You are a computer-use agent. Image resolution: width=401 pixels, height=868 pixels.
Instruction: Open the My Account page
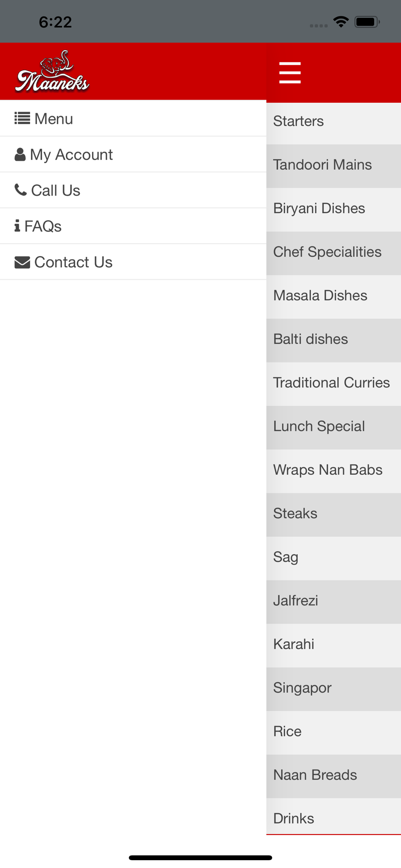tap(71, 155)
